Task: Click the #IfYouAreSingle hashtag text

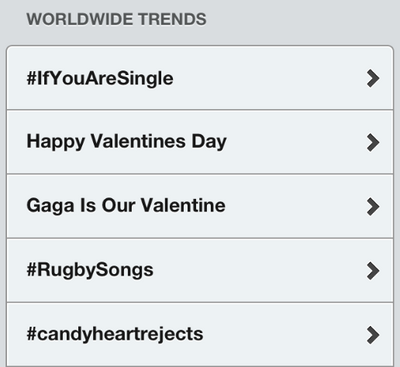Action: (100, 79)
